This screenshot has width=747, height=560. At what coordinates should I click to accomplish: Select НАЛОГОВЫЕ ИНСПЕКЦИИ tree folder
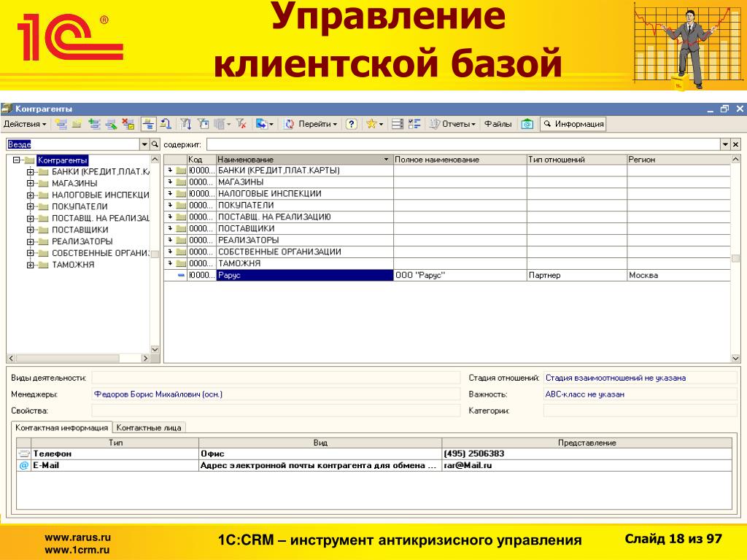click(x=100, y=195)
